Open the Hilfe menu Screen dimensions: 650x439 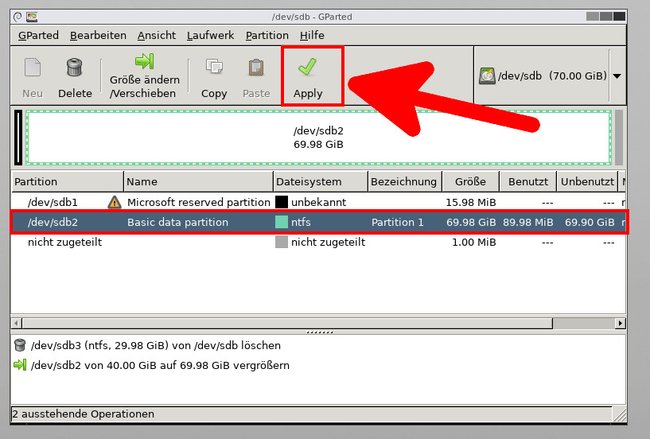[x=312, y=35]
